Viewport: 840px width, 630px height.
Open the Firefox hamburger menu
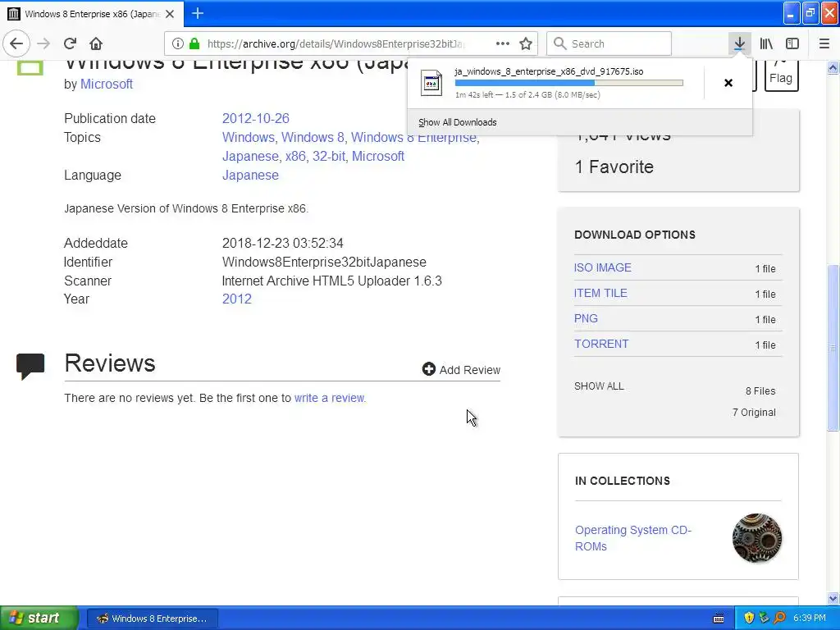824,43
